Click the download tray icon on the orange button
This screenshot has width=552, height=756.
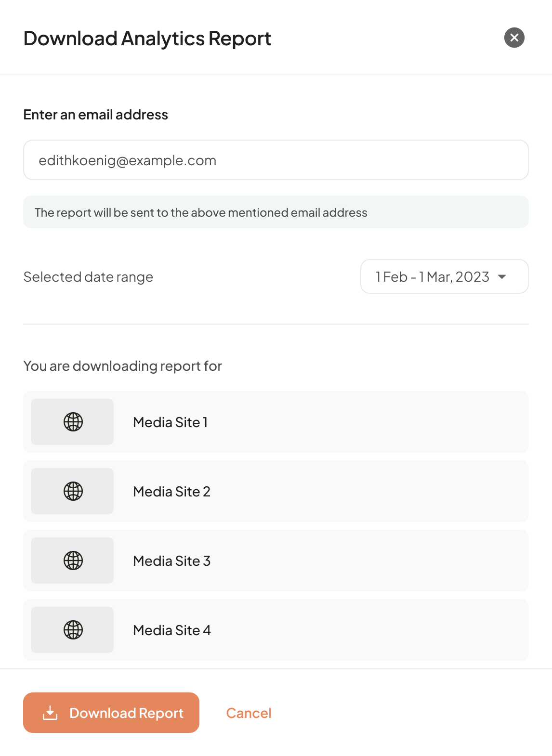pyautogui.click(x=50, y=713)
